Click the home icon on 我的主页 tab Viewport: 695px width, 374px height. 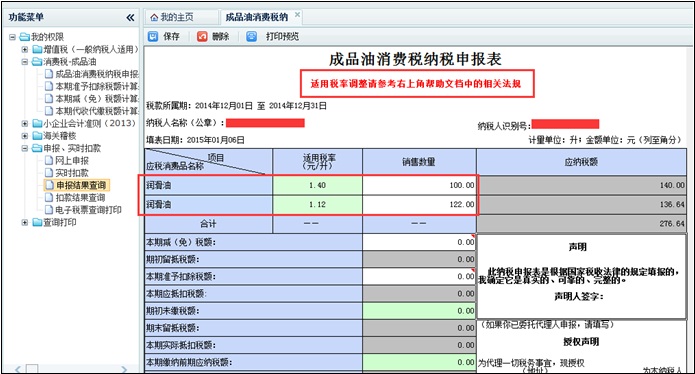[x=154, y=17]
